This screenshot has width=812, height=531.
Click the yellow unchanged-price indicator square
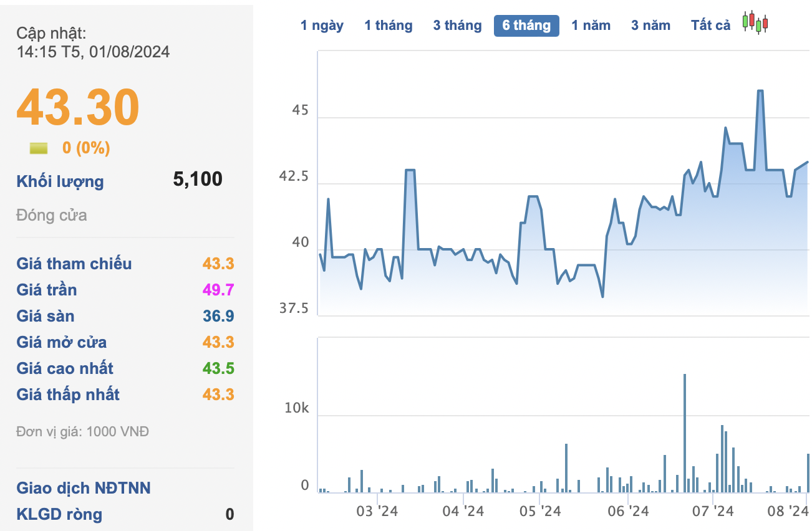(x=38, y=148)
